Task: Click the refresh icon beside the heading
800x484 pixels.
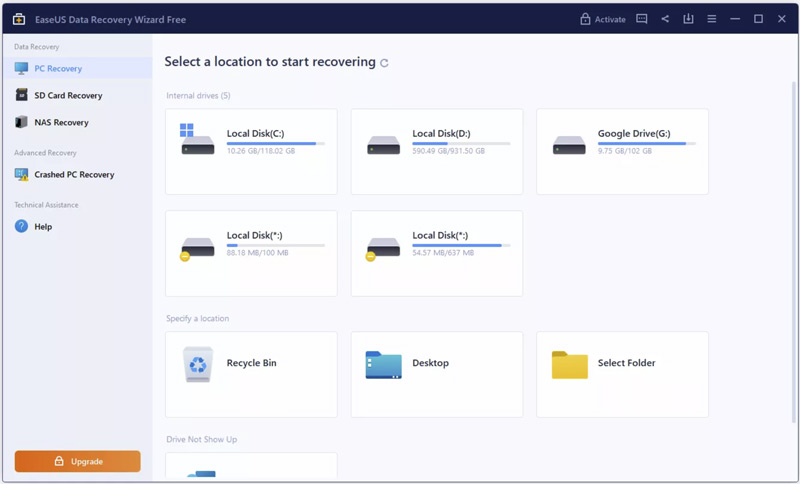Action: 384,63
